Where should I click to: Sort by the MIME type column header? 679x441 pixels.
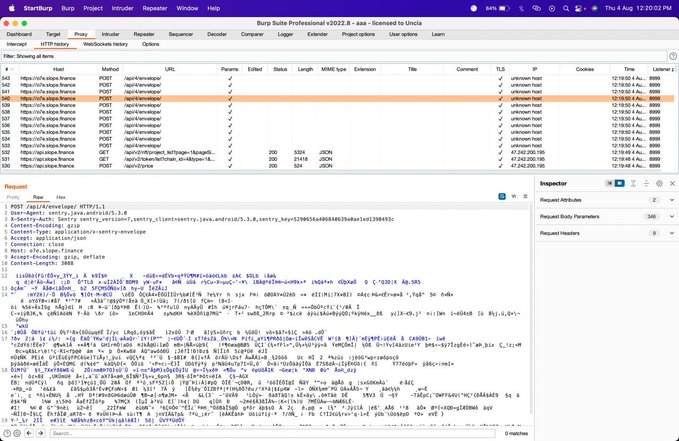pos(333,69)
